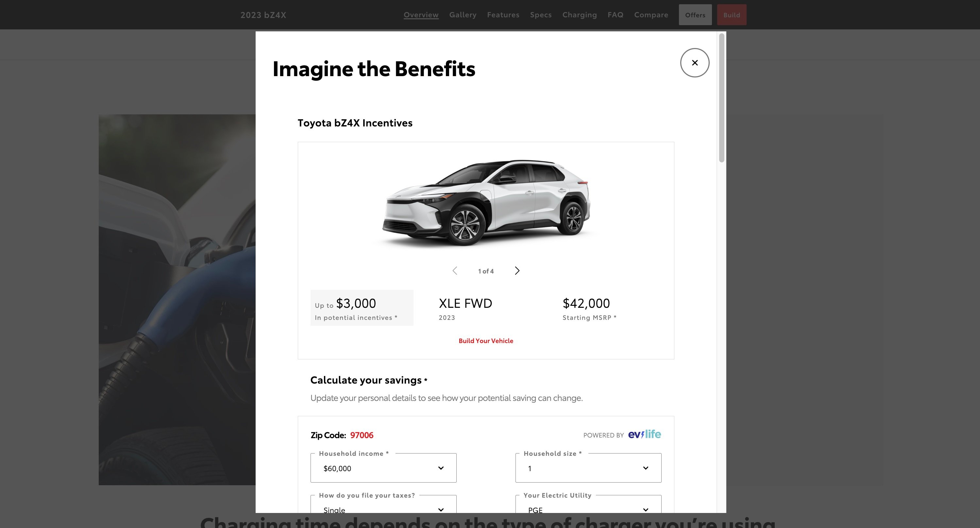
Task: Switch to the Charging tab
Action: point(579,14)
